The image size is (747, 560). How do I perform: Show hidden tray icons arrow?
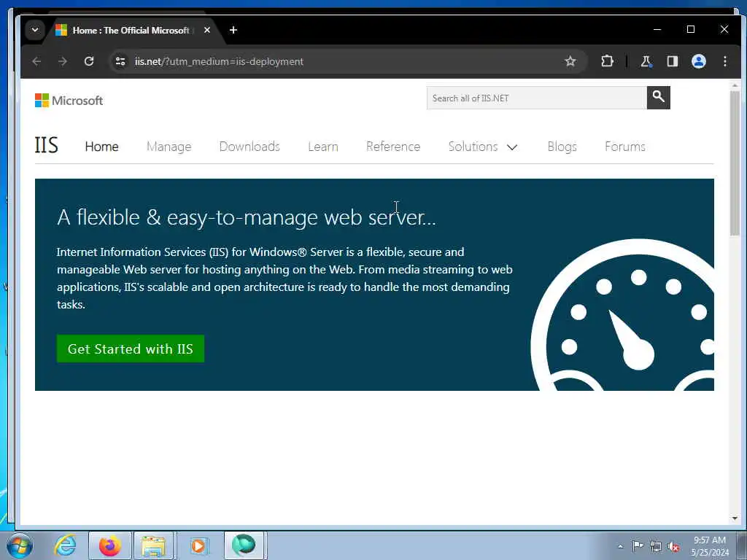click(620, 547)
